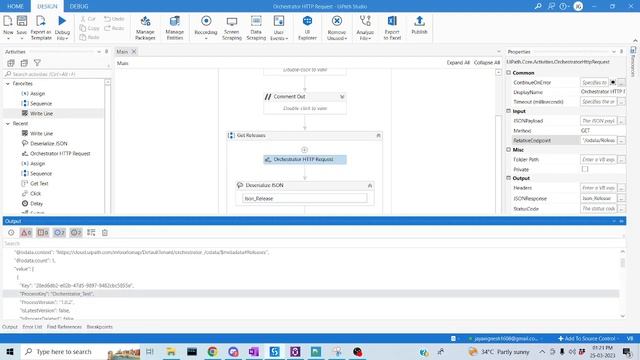Collapse the Favorites tree group
This screenshot has height=360, width=640.
tap(8, 83)
